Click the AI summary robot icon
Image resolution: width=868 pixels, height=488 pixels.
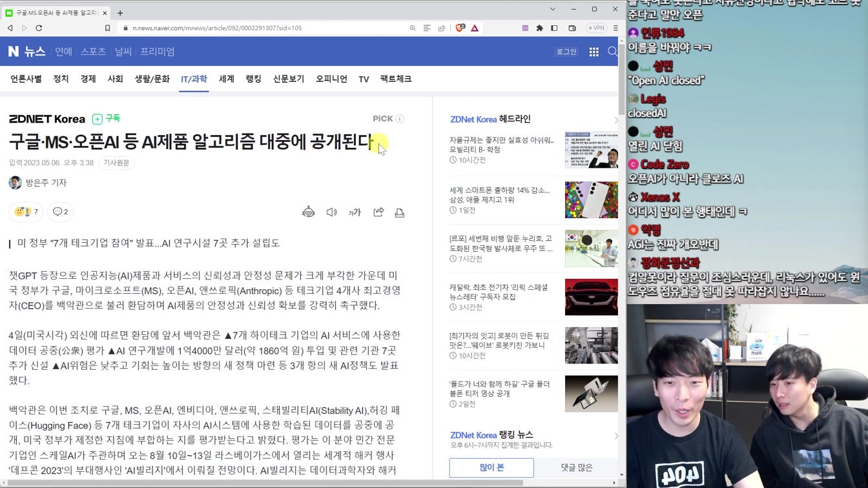308,212
